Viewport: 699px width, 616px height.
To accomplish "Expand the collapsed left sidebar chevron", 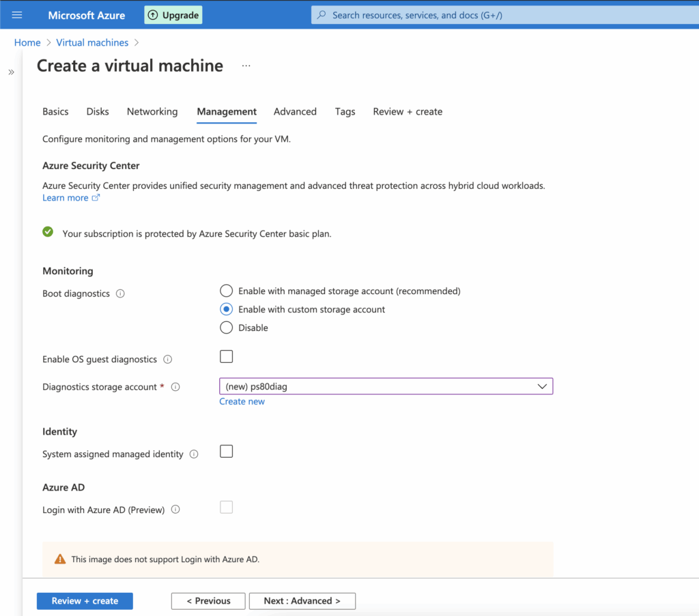I will 11,72.
